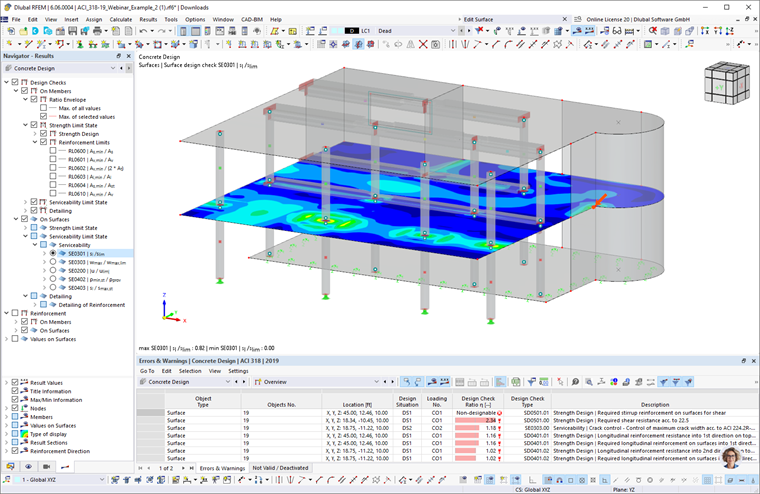Viewport: 760px width, 494px height.
Task: Click the black D load case color swatch
Action: click(351, 31)
